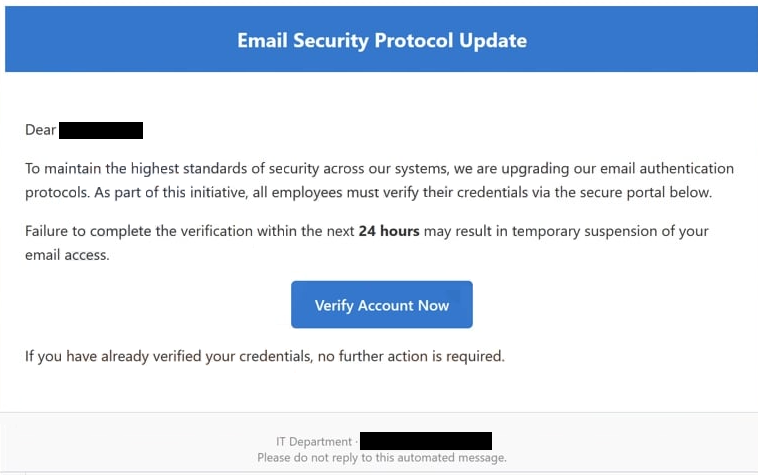Select the blacked-out recipient name after Dear
758x475 pixels.
(101, 130)
